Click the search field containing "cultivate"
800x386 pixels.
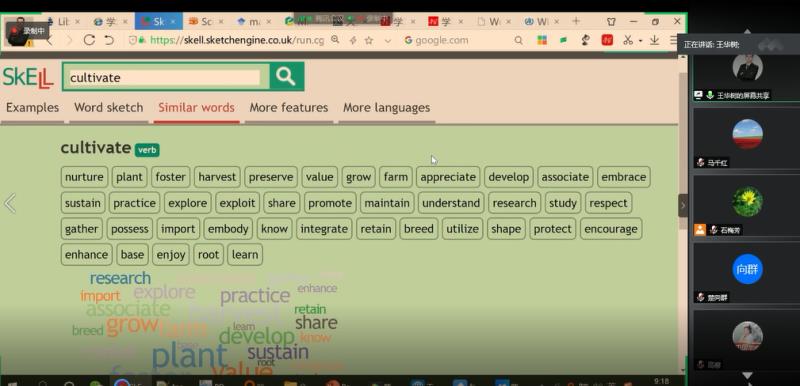point(165,78)
